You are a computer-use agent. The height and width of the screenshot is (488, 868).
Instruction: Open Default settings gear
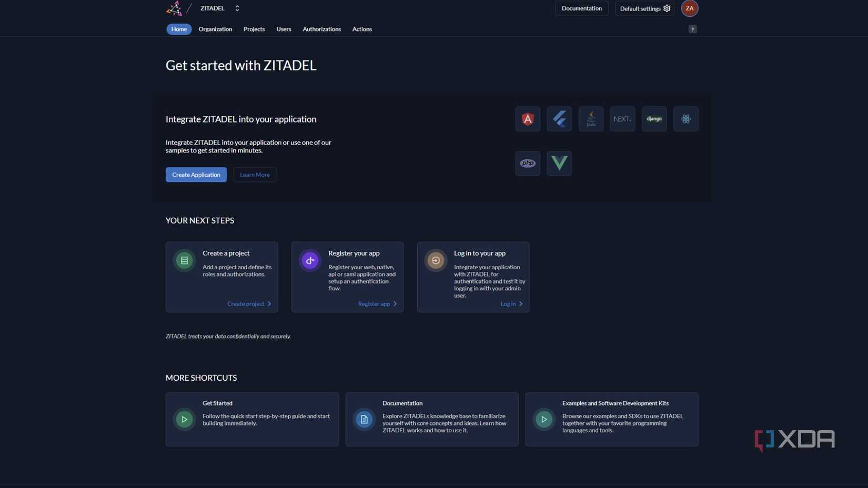[x=644, y=8]
